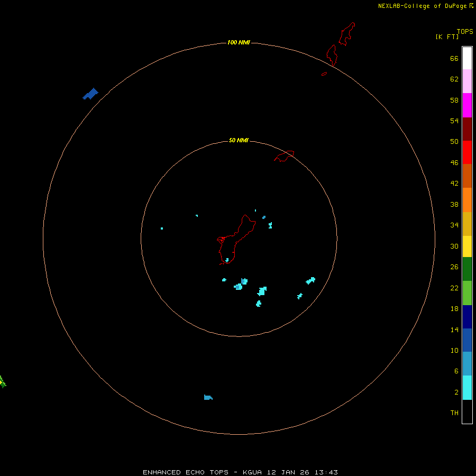Image resolution: width=476 pixels, height=476 pixels.
Task: Click the 54 value on the legend
Action: [454, 121]
